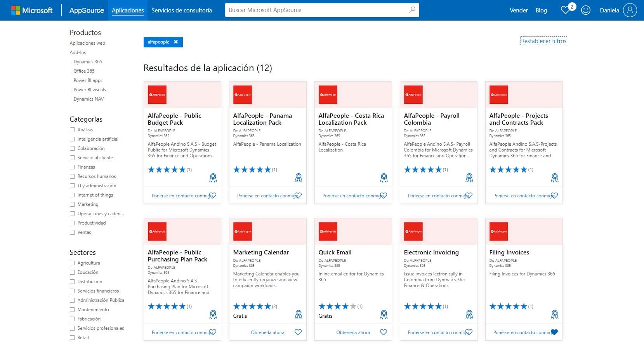Viewport: 644px width, 350px height.
Task: Switch to the Servicios de consultoría tab
Action: pyautogui.click(x=182, y=10)
